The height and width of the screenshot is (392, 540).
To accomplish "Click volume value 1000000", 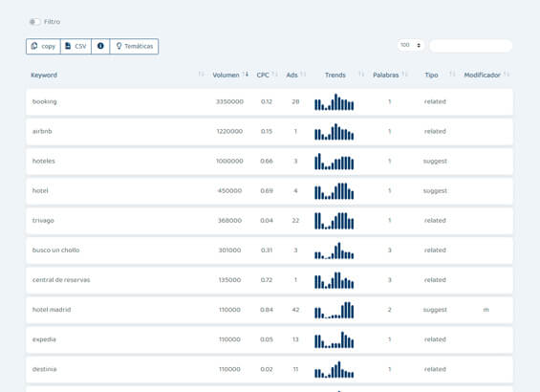I will 229,161.
